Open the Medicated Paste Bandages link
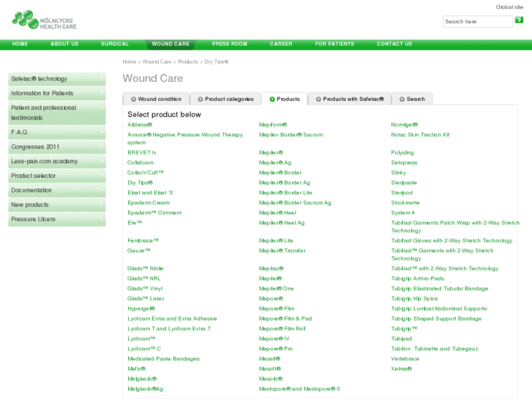532x399 pixels. (x=163, y=359)
